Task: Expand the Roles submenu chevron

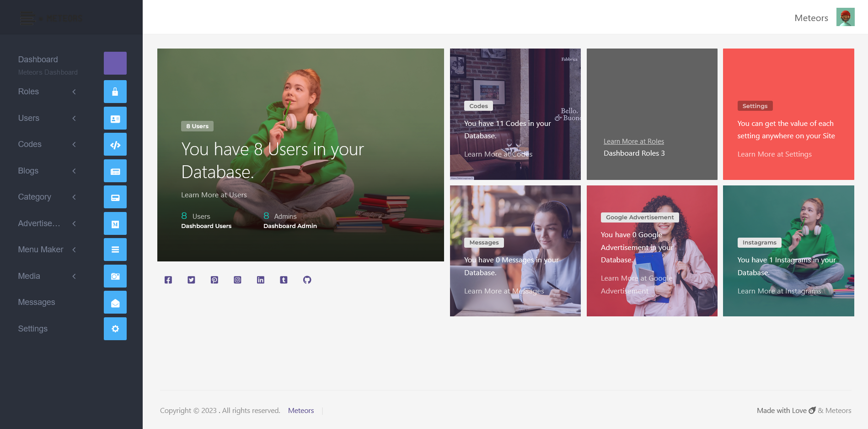Action: coord(74,92)
